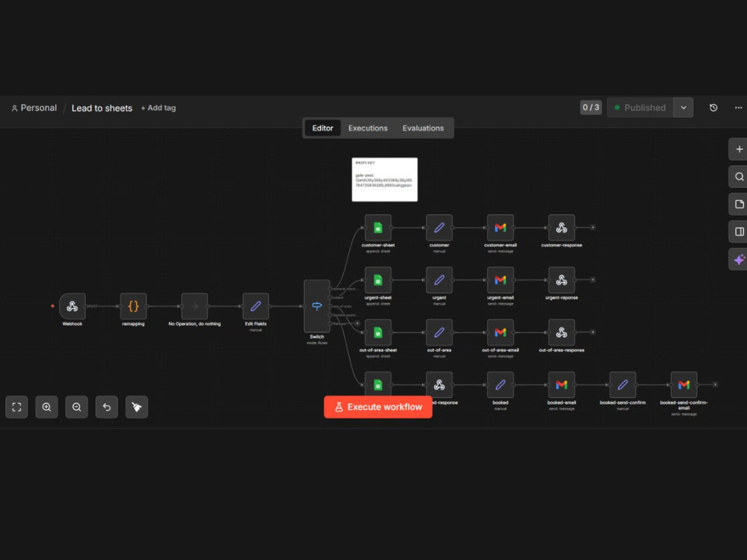Open the Personal project breadcrumb
The width and height of the screenshot is (747, 560).
point(34,108)
